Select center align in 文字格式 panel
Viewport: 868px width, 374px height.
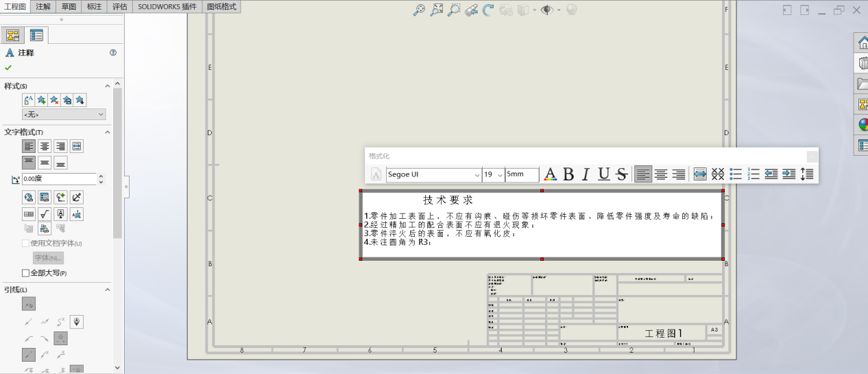pyautogui.click(x=45, y=146)
